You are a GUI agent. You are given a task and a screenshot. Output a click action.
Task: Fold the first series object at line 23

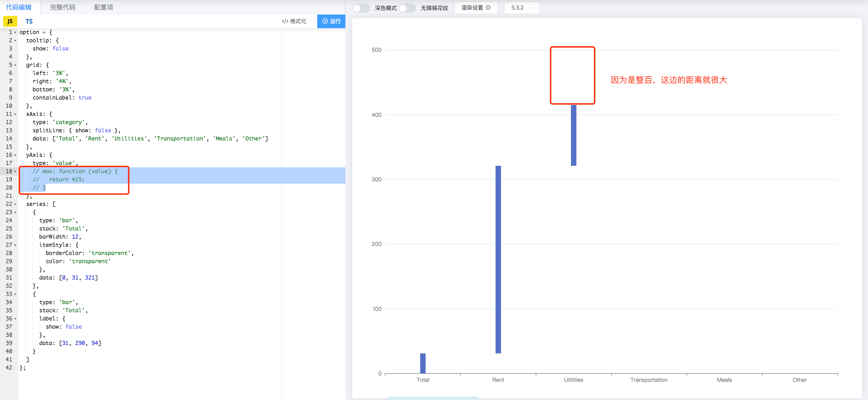tap(15, 212)
